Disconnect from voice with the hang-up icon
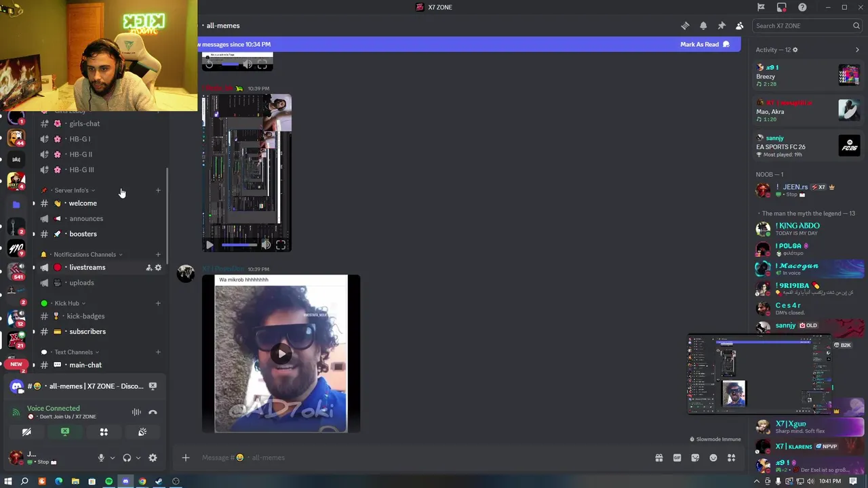 (x=153, y=412)
